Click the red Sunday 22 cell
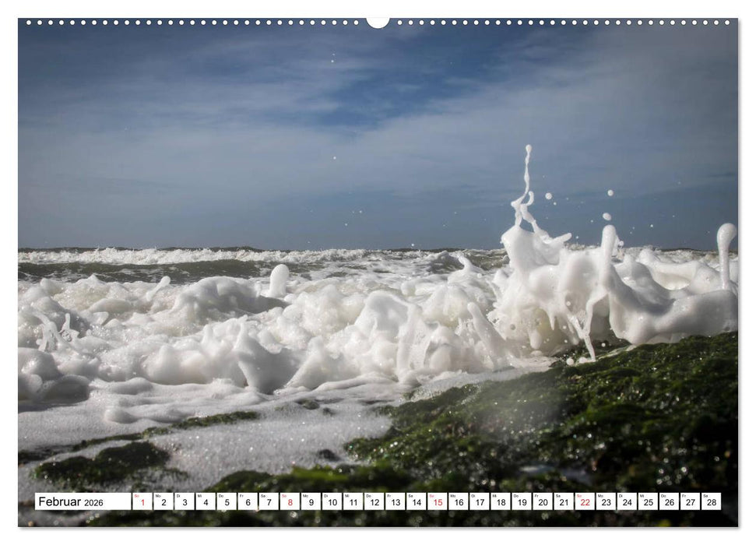756x545 pixels. (x=585, y=504)
